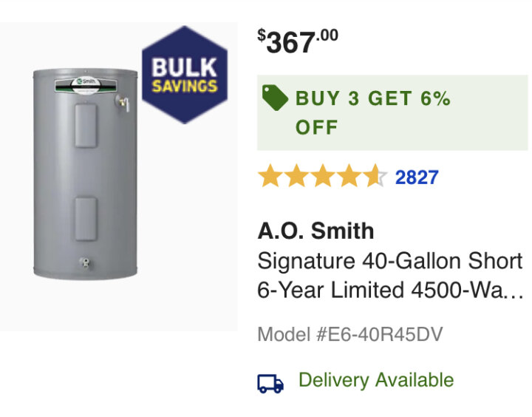Open the 2827 reviews link
532x417 pixels.
[x=417, y=177]
